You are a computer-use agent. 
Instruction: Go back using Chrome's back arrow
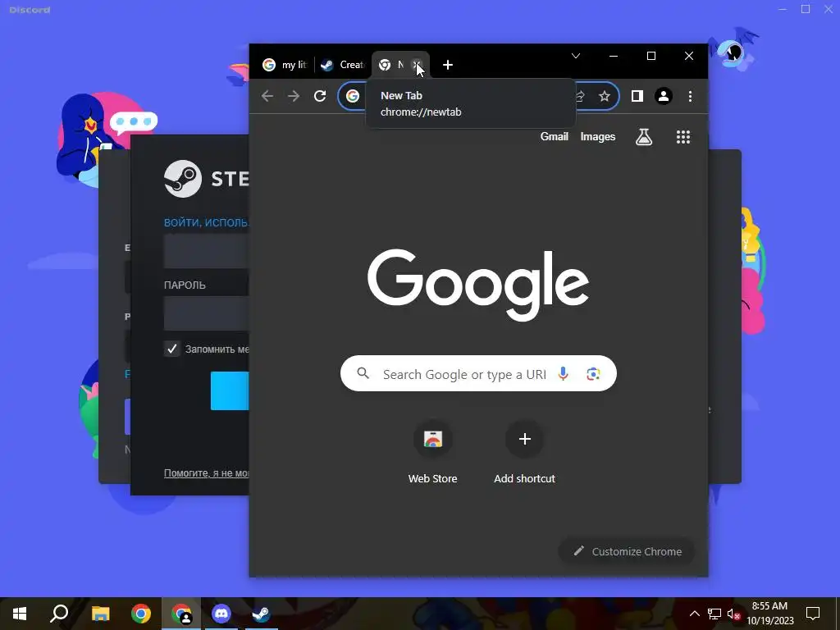click(267, 97)
